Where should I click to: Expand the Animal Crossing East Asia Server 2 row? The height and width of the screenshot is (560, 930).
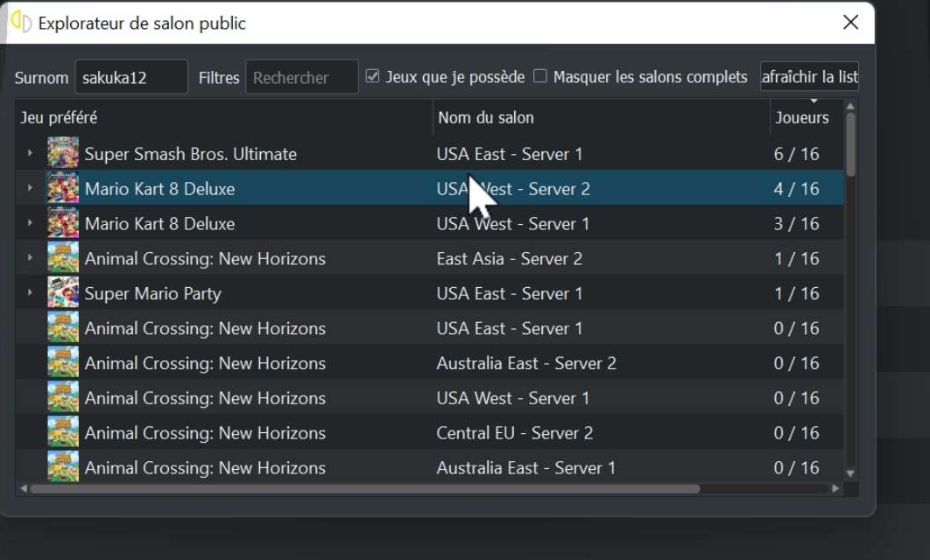coord(30,258)
